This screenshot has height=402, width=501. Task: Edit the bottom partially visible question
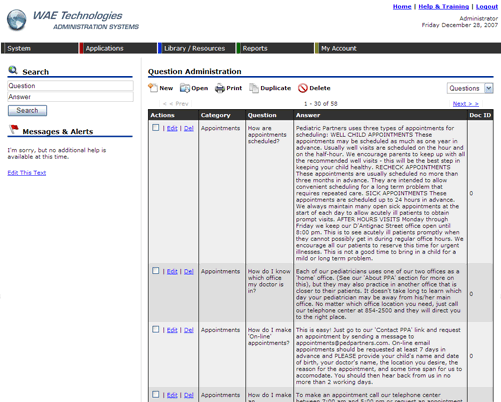pos(172,395)
